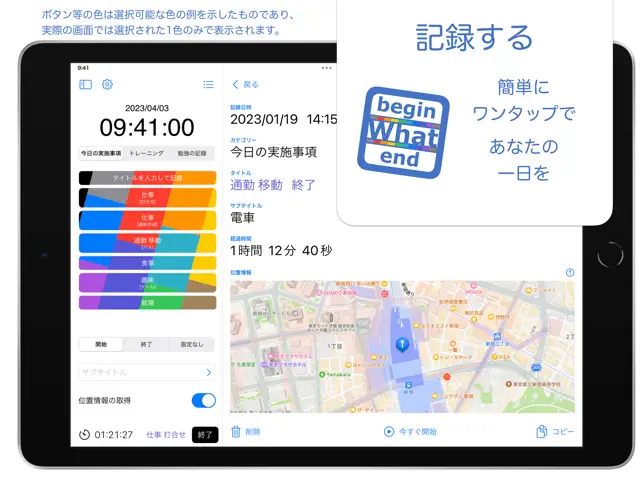The image size is (643, 482).
Task: Open the サブタイトル chevron arrow
Action: [x=209, y=372]
